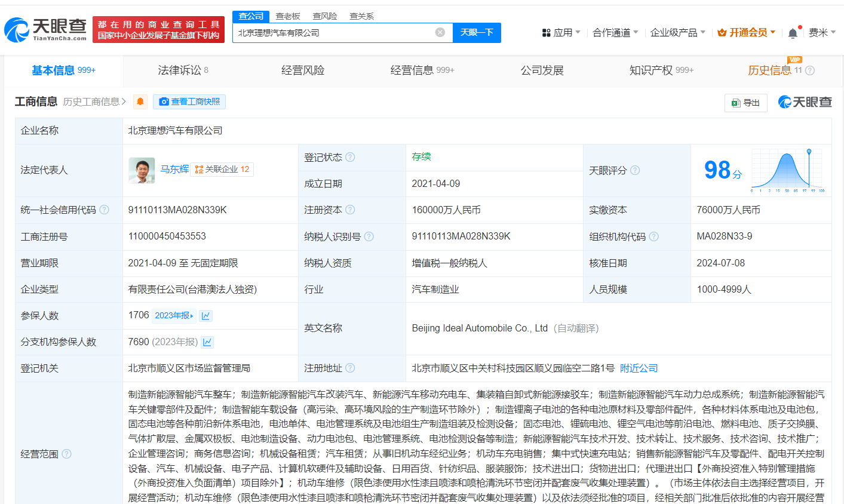Image resolution: width=844 pixels, height=504 pixels.
Task: Open the 合作通道 dropdown
Action: point(615,33)
